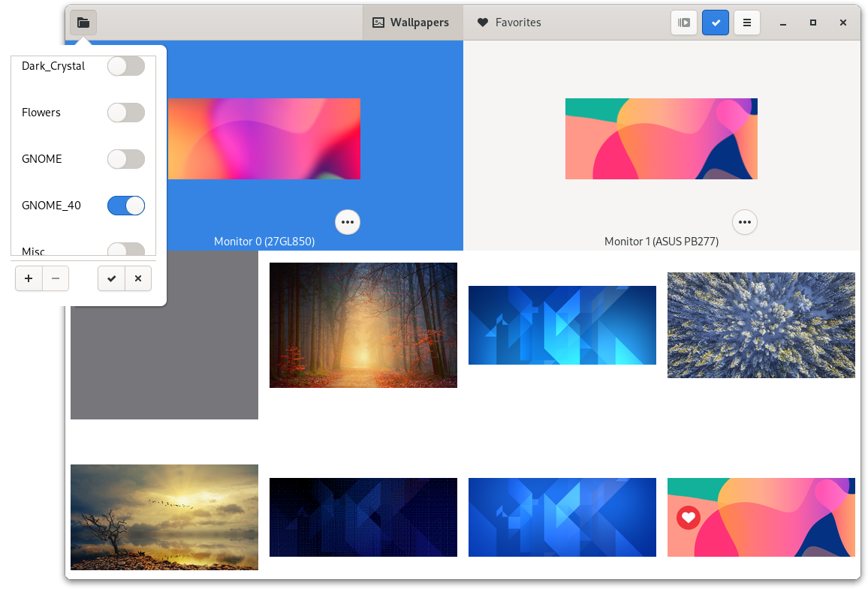This screenshot has width=868, height=589.
Task: Switch to the Wallpapers tab
Action: pos(412,23)
